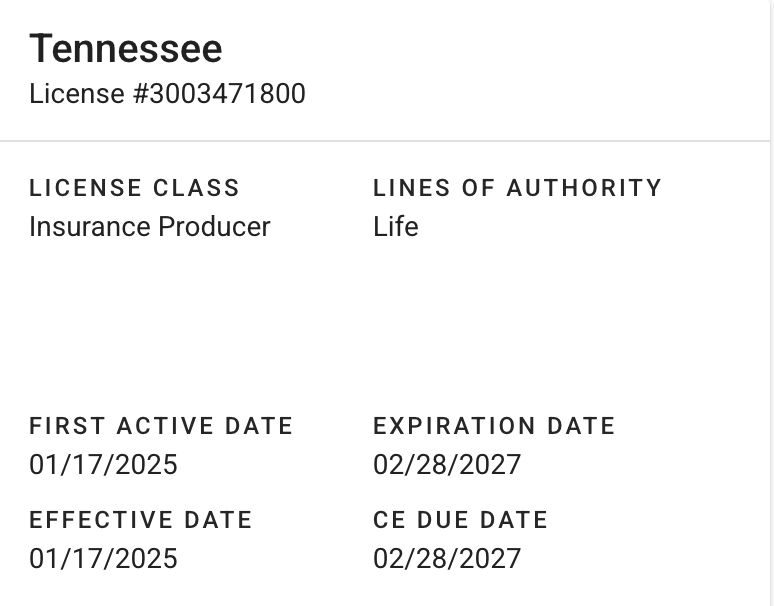Select the Expiration Date value 02/28/2027
This screenshot has height=606, width=774.
tap(447, 465)
